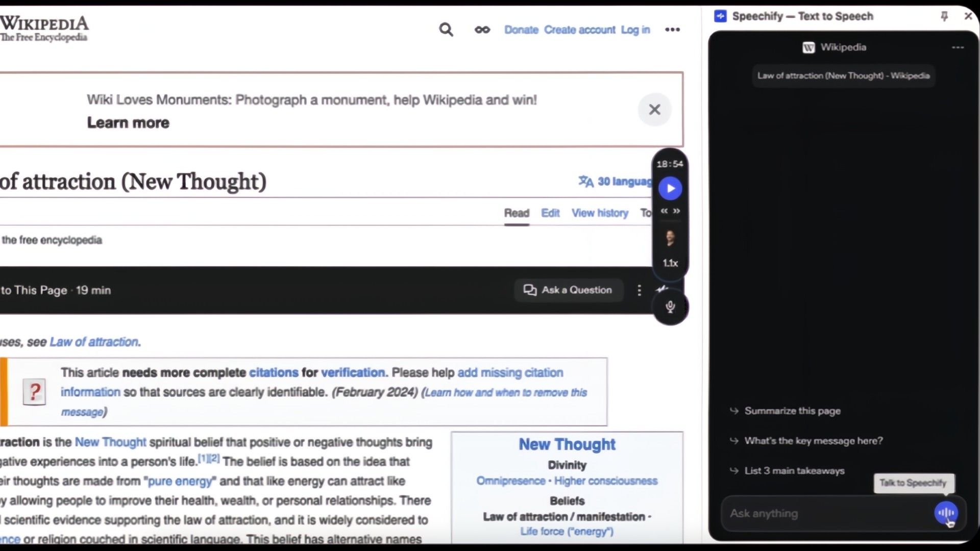Open the citations link in notice
The image size is (980, 551).
tap(274, 372)
